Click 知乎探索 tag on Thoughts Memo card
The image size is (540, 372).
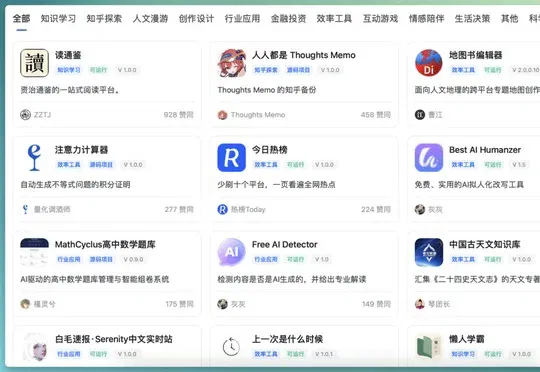(266, 70)
